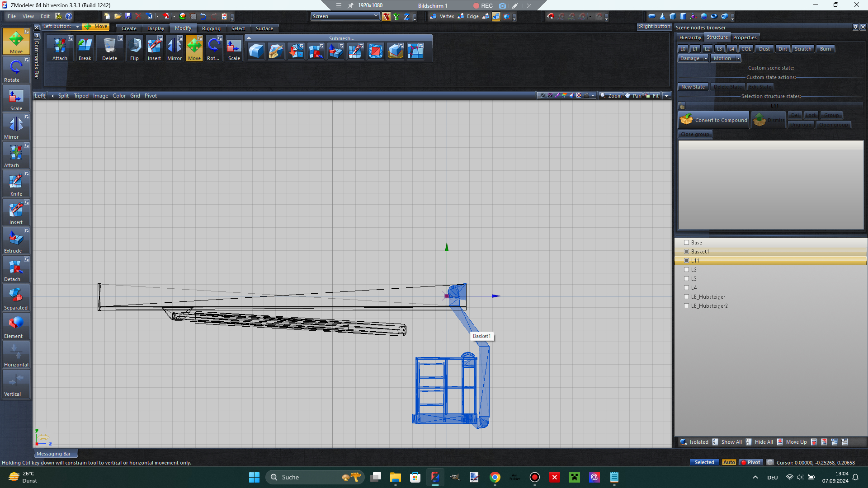Select the Extrude tool
This screenshot has height=488, width=868.
click(x=16, y=241)
